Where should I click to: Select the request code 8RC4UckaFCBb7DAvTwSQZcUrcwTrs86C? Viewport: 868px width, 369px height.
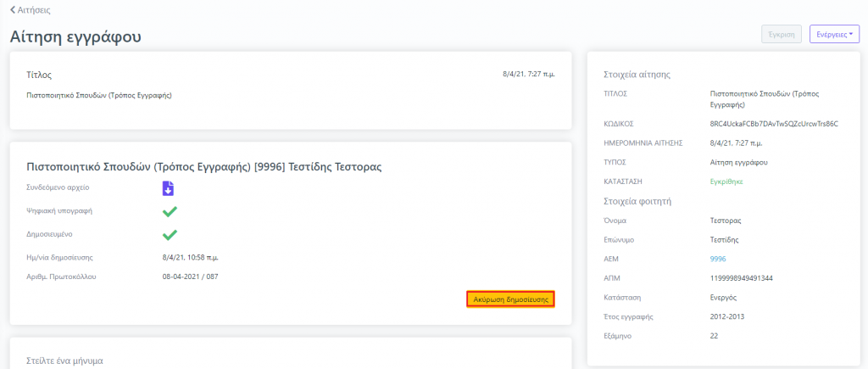click(x=774, y=124)
